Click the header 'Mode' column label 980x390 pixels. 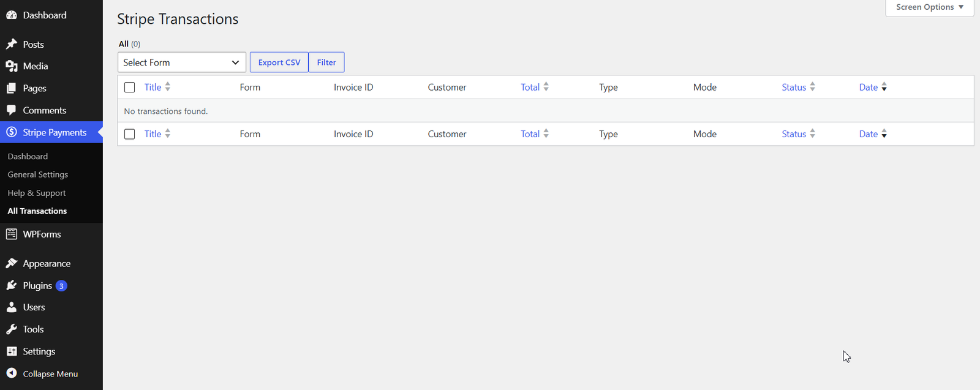coord(705,88)
